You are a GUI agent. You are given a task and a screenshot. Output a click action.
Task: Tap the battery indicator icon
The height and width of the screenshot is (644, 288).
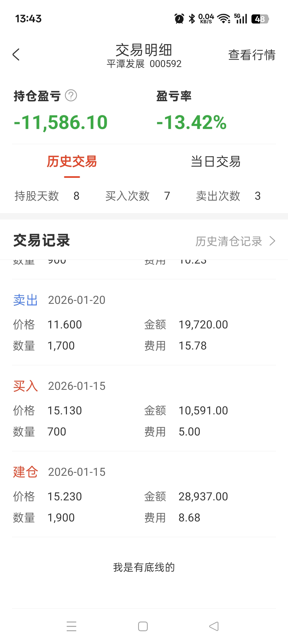[260, 19]
